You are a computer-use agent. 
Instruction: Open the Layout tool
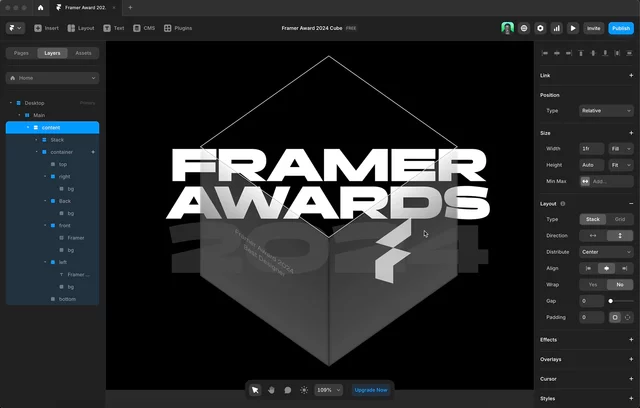pos(81,28)
